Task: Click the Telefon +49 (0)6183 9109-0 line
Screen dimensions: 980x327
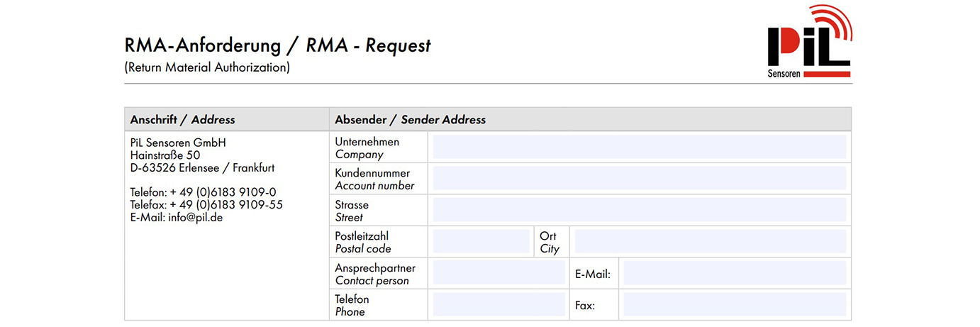Action: coord(203,192)
